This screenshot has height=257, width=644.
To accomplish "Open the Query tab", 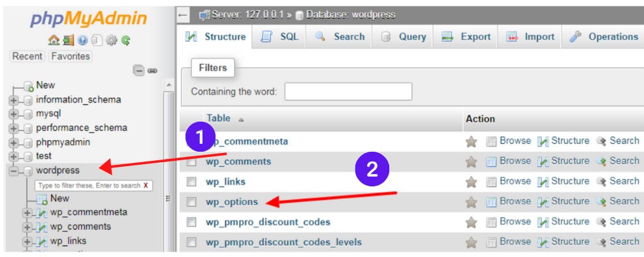I will 403,37.
